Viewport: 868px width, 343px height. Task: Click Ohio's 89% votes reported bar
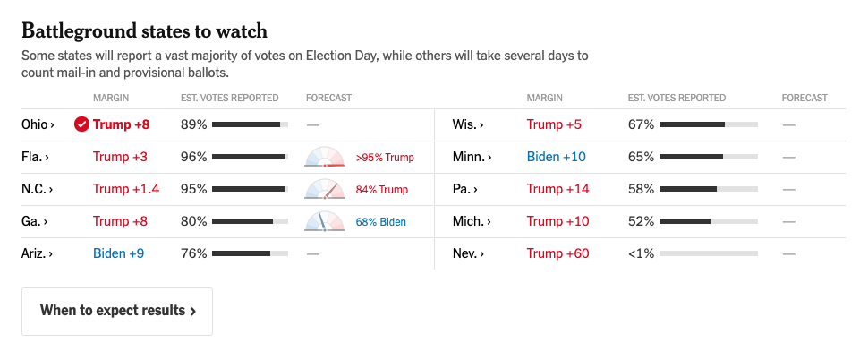pyautogui.click(x=251, y=124)
